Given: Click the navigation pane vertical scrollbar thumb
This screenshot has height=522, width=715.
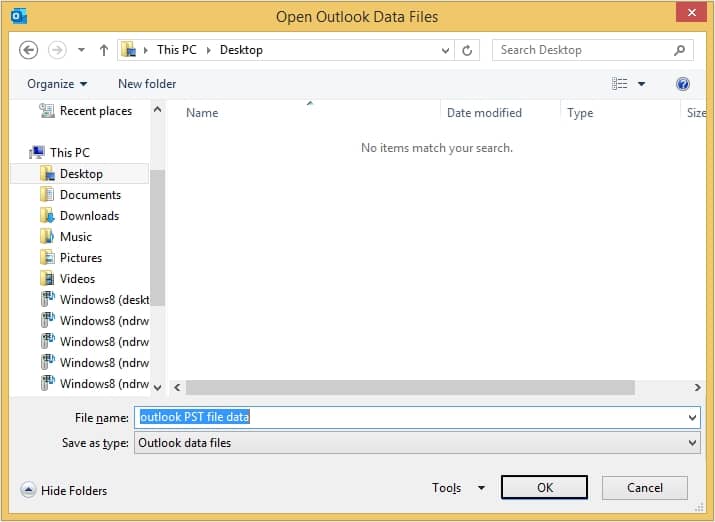Looking at the screenshot, I should [x=157, y=238].
